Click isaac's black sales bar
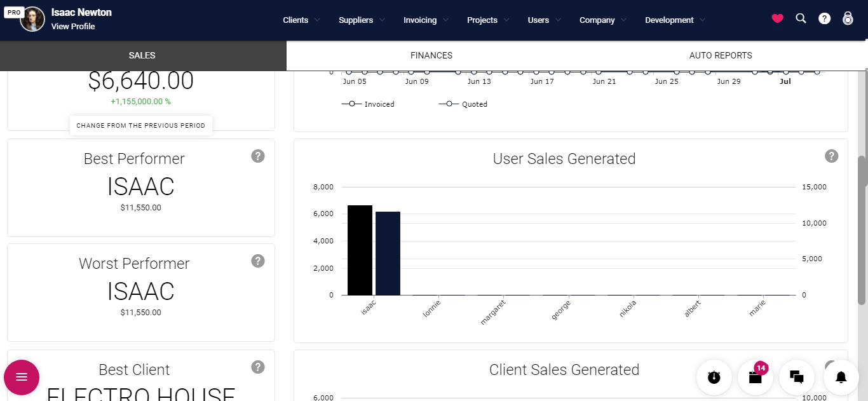This screenshot has height=401, width=868. coord(360,250)
